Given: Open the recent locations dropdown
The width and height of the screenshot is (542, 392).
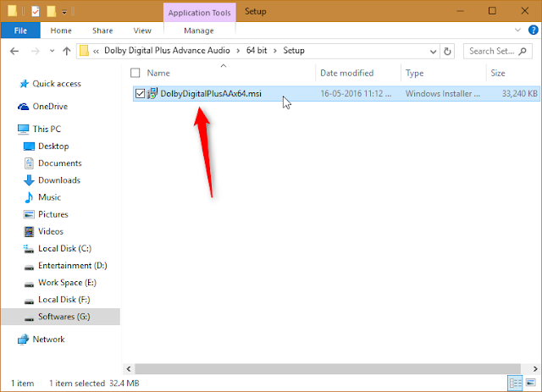Looking at the screenshot, I should (x=52, y=51).
